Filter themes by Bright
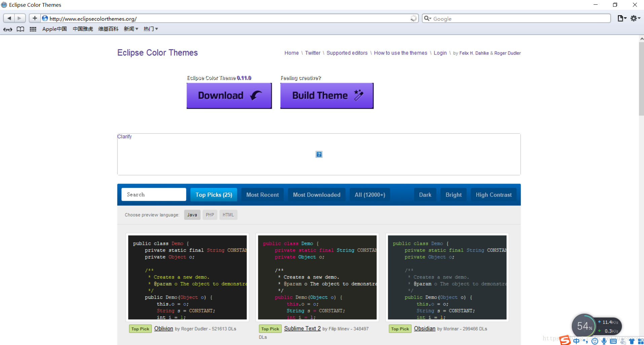Viewport: 644px width, 345px height. (453, 195)
